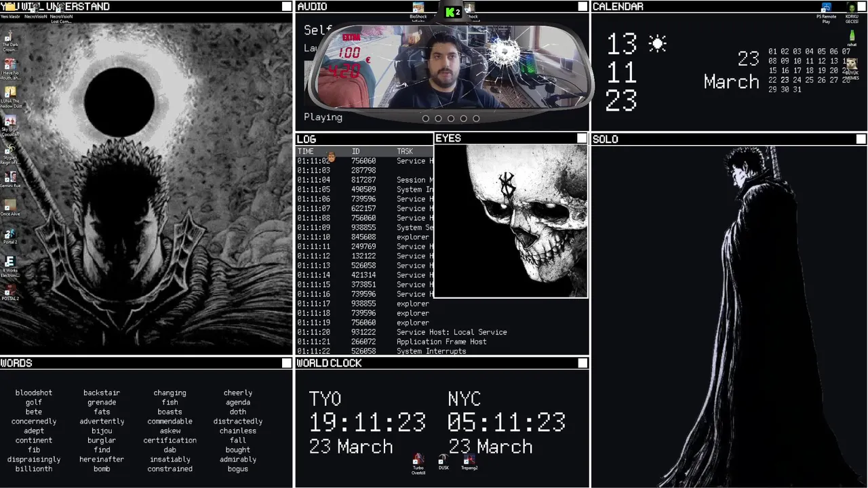The image size is (868, 488).
Task: Click the word 'grenade' in WORDS
Action: coord(102,402)
